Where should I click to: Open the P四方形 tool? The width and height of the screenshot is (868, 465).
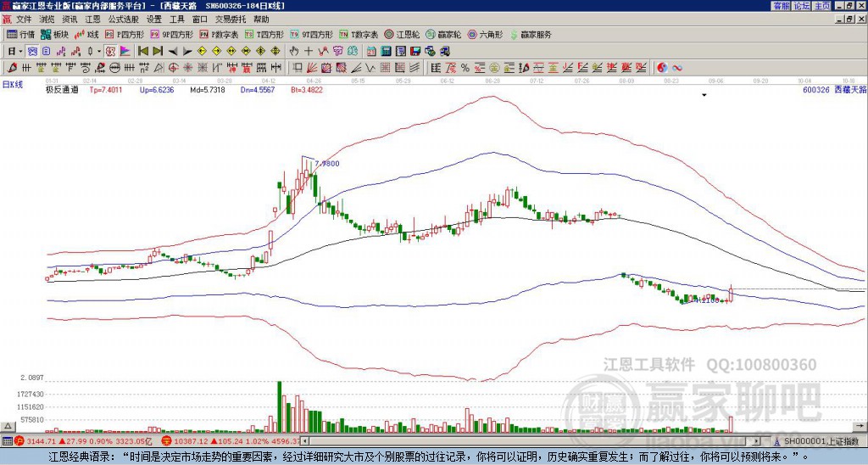click(125, 34)
